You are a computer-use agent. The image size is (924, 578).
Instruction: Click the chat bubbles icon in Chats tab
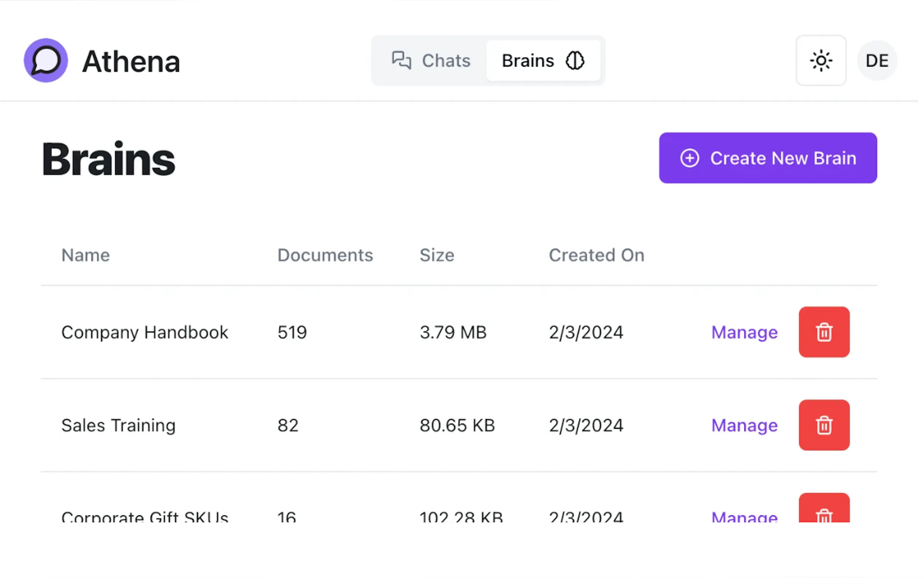coord(401,60)
